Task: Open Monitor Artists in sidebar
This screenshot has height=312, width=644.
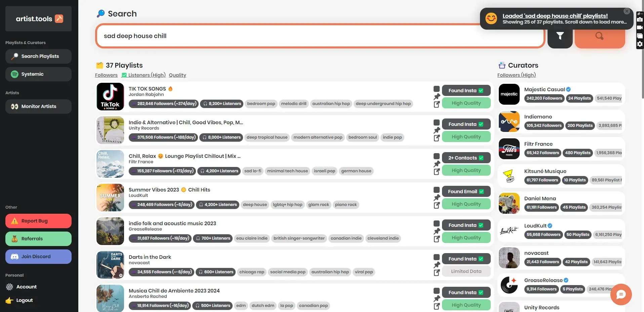Action: coord(39,106)
